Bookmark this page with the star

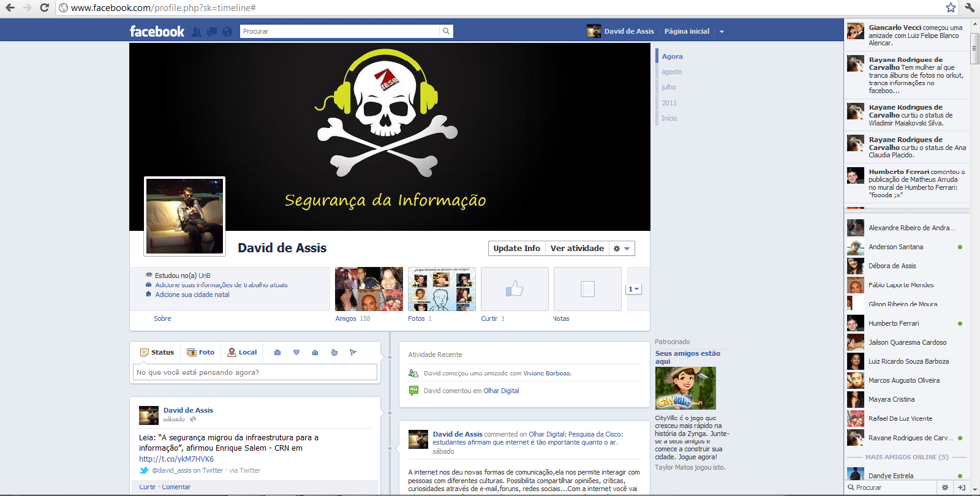click(x=951, y=7)
